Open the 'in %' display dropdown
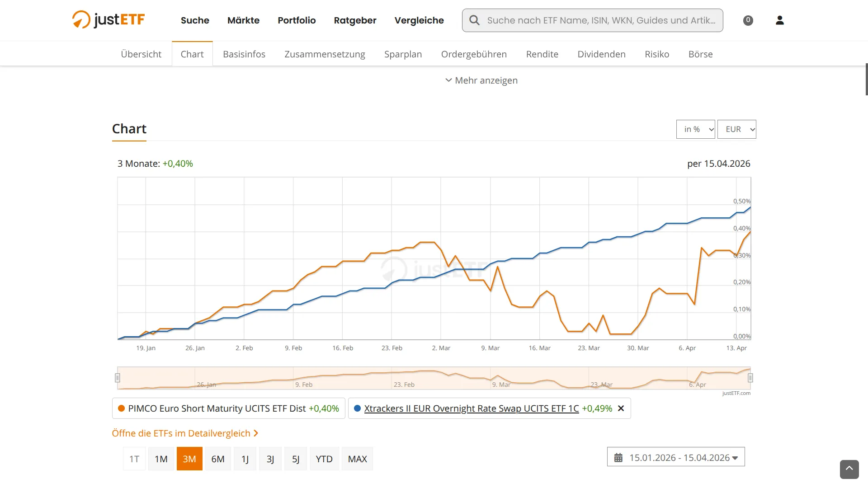The width and height of the screenshot is (868, 488). coord(695,129)
